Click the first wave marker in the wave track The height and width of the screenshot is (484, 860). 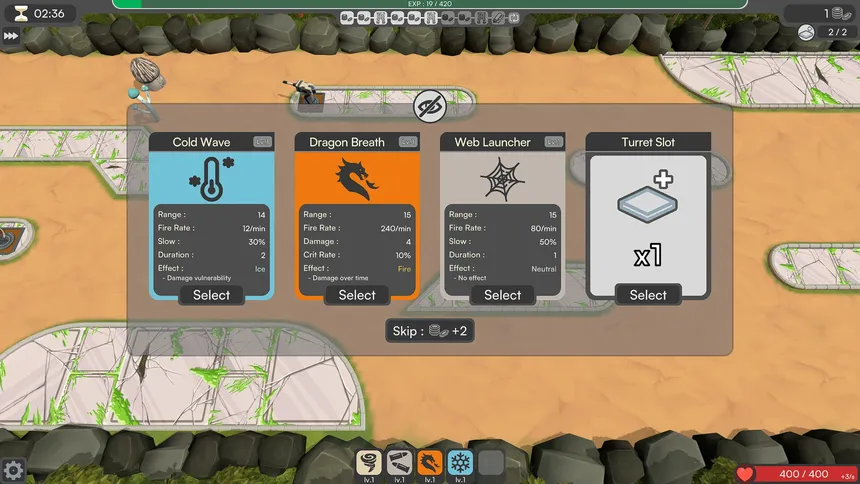pos(347,18)
